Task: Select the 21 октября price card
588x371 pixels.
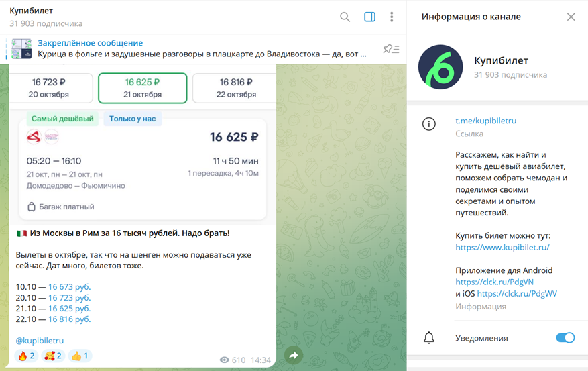Action: (x=143, y=88)
